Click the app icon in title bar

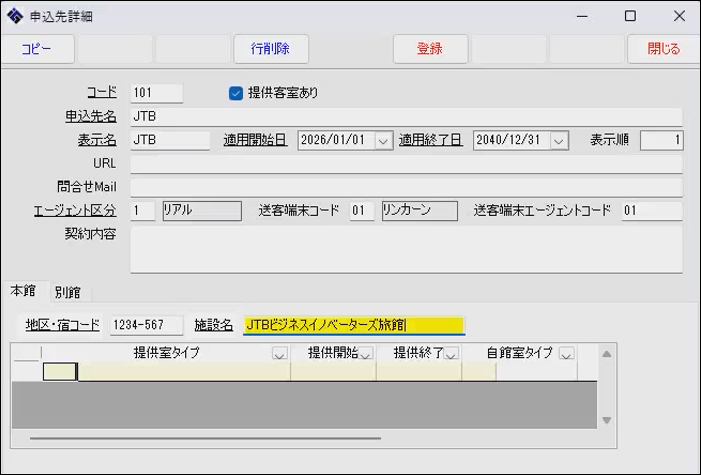[15, 16]
